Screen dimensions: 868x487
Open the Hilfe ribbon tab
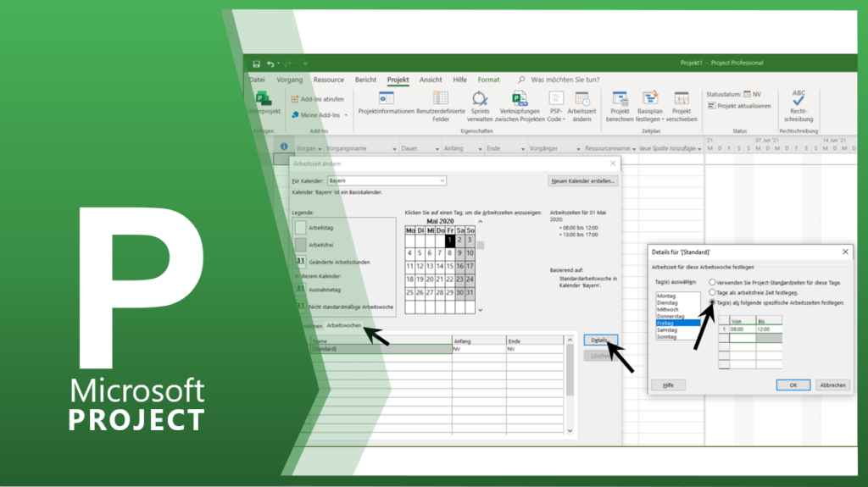point(460,80)
